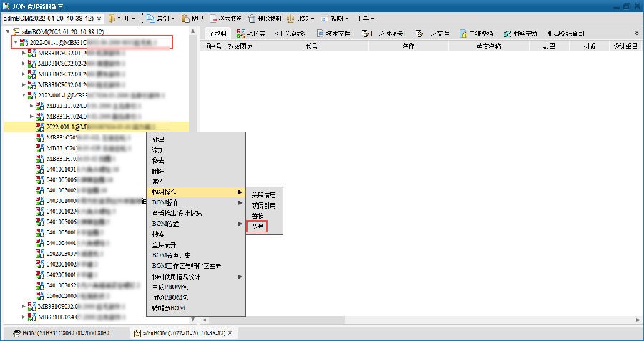Select 属性 (Properties) from the context menu
Screen dimensions: 644x341
click(158, 182)
